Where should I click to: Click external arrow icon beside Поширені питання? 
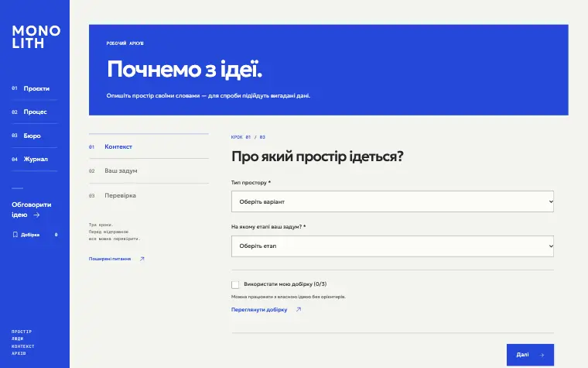pyautogui.click(x=142, y=259)
